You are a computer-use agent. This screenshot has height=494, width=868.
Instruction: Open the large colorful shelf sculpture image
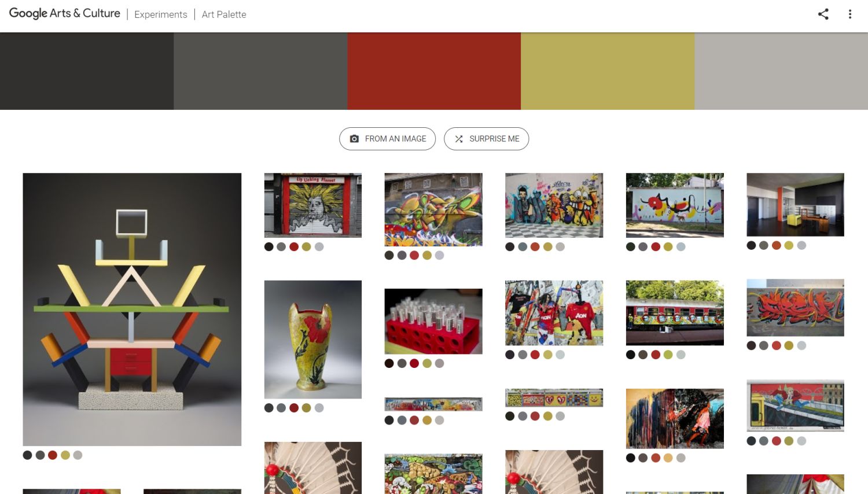132,309
